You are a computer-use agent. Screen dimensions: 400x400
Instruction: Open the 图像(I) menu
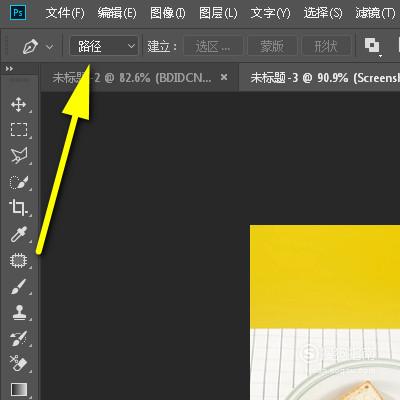[x=168, y=13]
